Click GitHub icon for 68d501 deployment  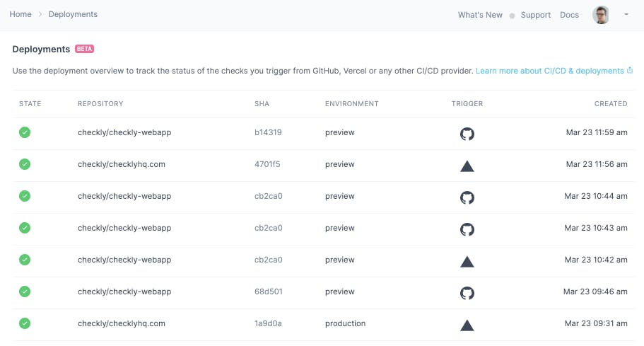point(467,293)
